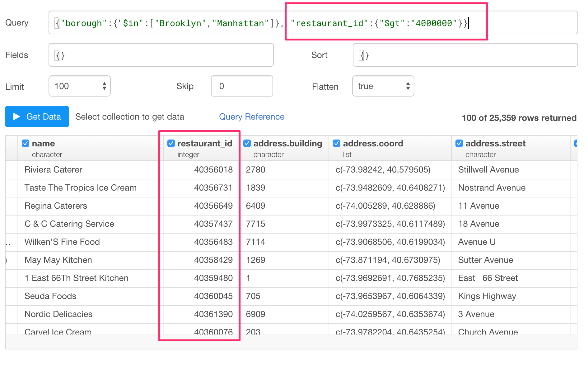Click coordinate c(-73.871194, 40.6730975)

(x=388, y=260)
